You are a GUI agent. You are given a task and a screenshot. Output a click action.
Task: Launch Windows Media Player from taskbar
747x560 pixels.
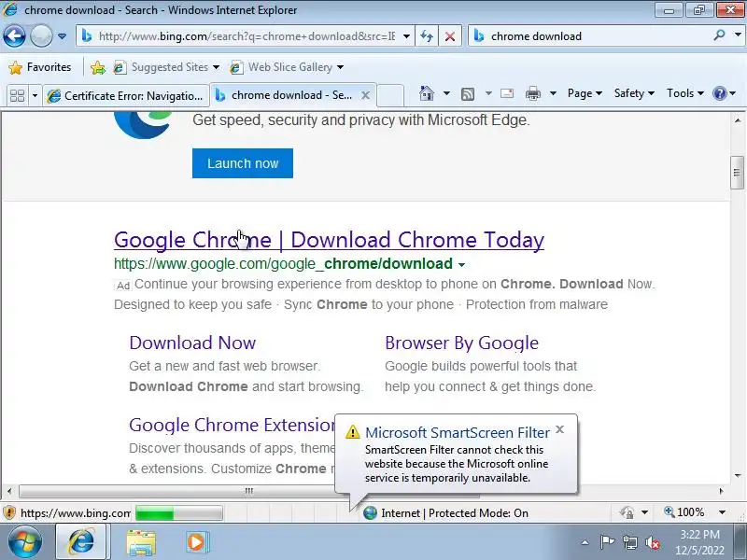(196, 542)
